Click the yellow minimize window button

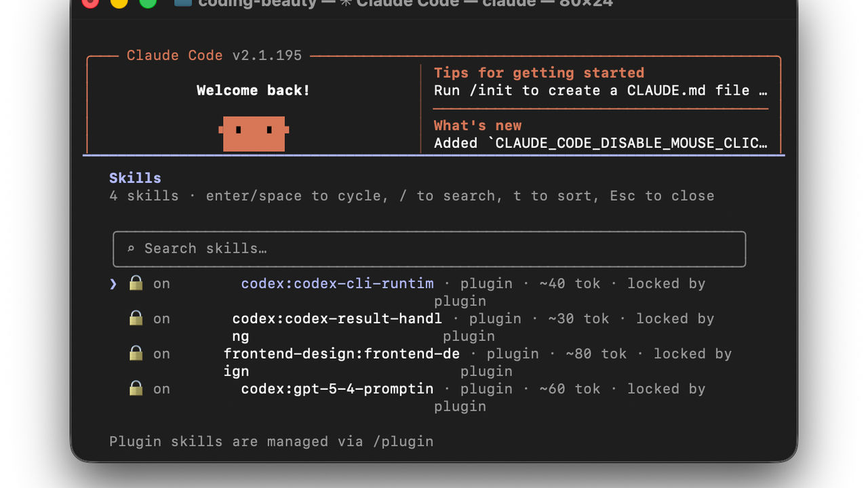pos(119,2)
